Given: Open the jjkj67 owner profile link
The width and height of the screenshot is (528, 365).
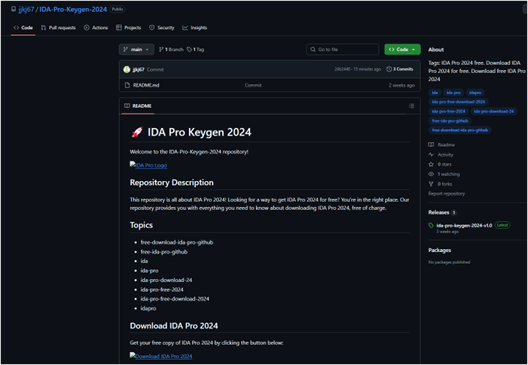Looking at the screenshot, I should point(26,9).
